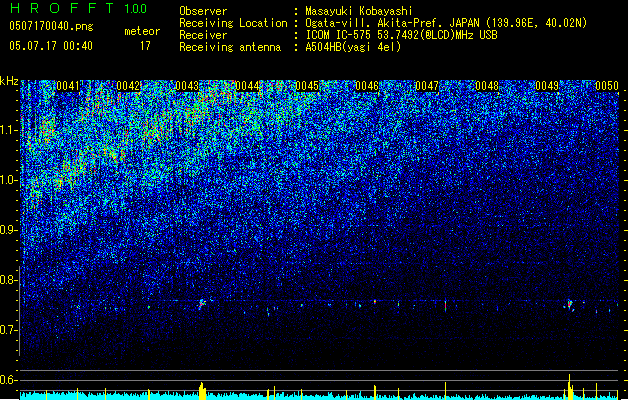Screen dimensions: 629x400
Task: Click the Receiving antenna label
Action: pyautogui.click(x=230, y=47)
